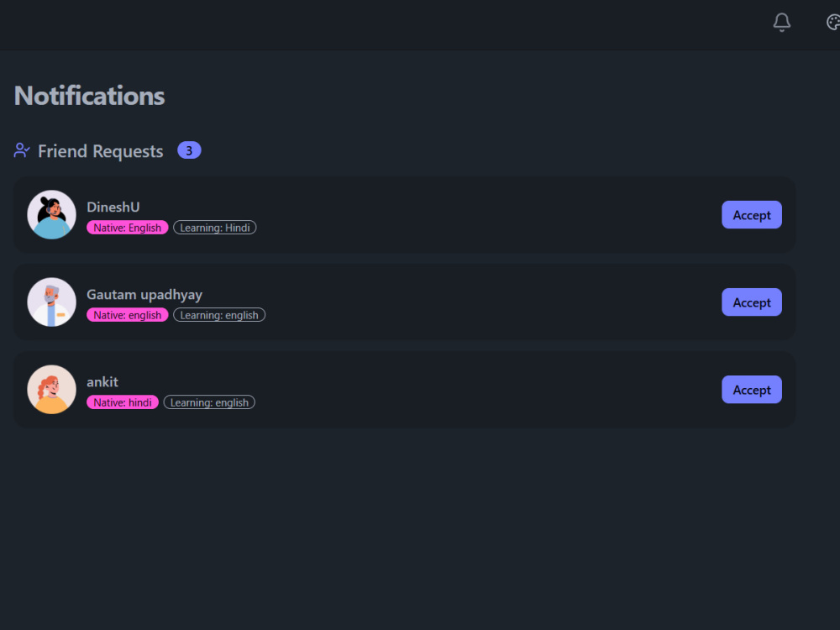
Task: Click the Friend Requests section heading
Action: tap(101, 151)
